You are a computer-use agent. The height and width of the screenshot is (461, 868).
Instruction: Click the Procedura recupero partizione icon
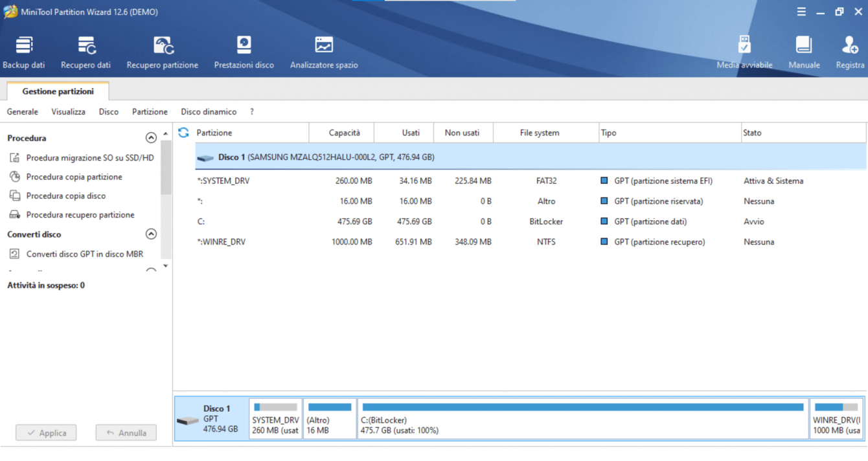click(x=15, y=215)
